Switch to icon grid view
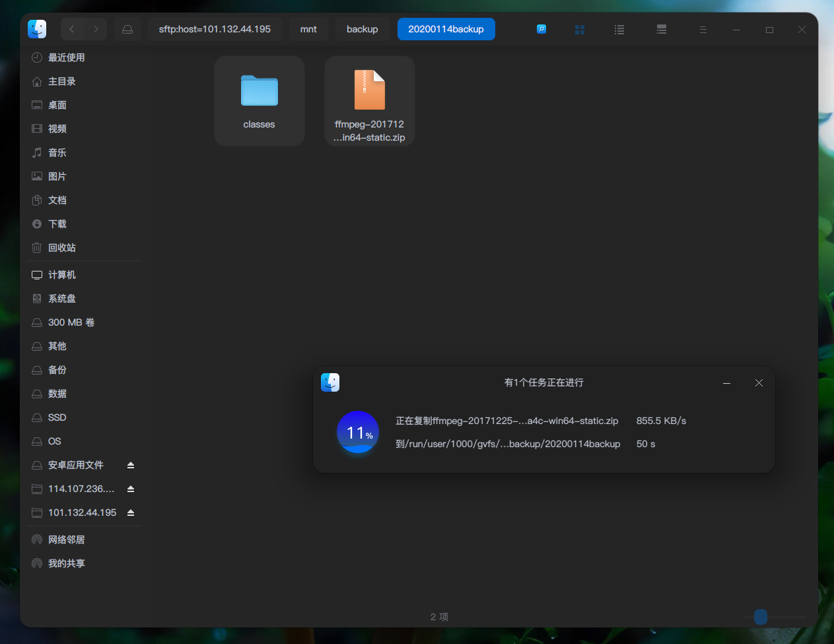This screenshot has height=644, width=834. coord(580,30)
